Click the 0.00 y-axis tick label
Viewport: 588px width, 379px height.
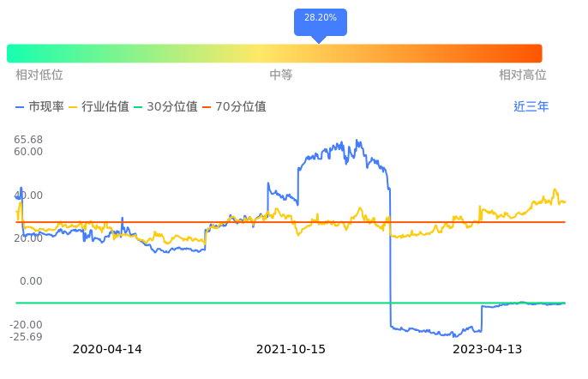(32, 281)
